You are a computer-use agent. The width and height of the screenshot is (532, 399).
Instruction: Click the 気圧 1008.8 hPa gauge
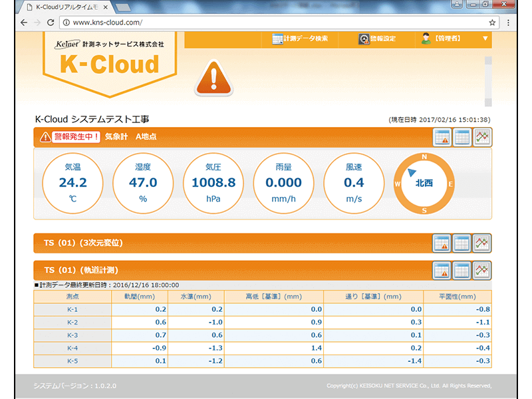click(213, 184)
